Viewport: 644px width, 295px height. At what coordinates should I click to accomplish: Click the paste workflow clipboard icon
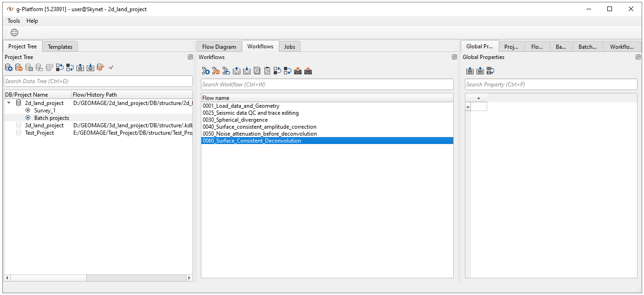(267, 71)
